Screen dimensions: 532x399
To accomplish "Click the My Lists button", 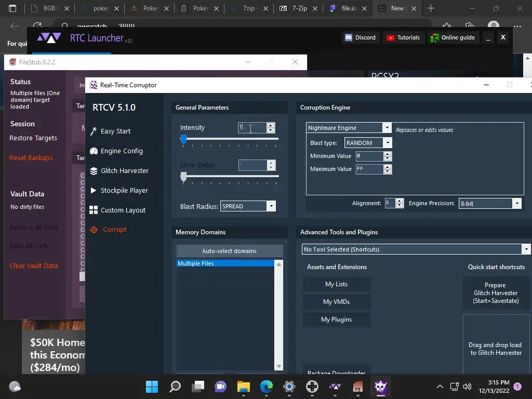I will 336,284.
